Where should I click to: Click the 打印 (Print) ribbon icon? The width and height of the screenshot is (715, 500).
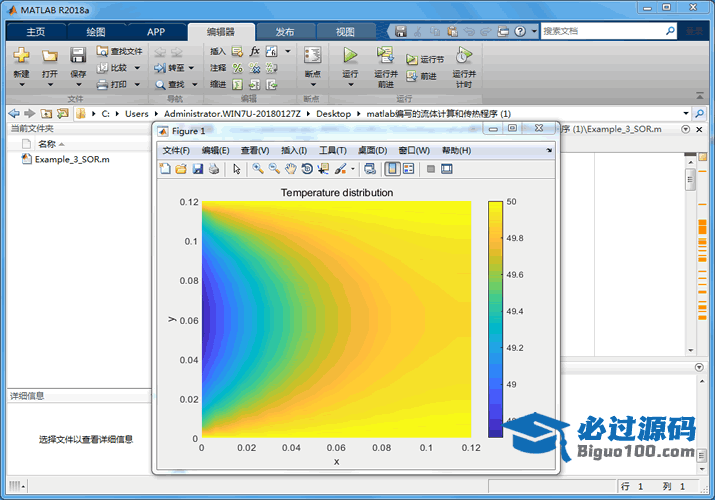click(103, 84)
